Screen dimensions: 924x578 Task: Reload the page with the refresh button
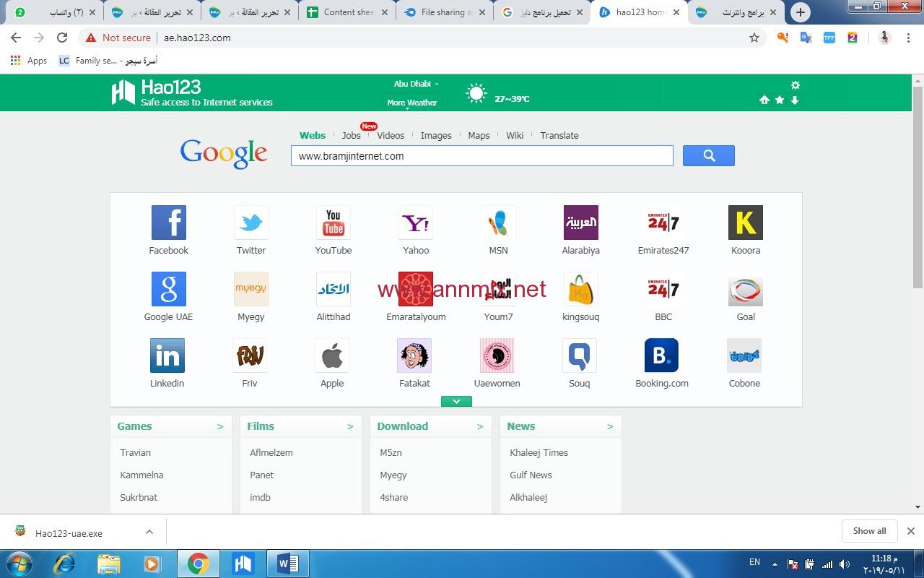point(62,38)
